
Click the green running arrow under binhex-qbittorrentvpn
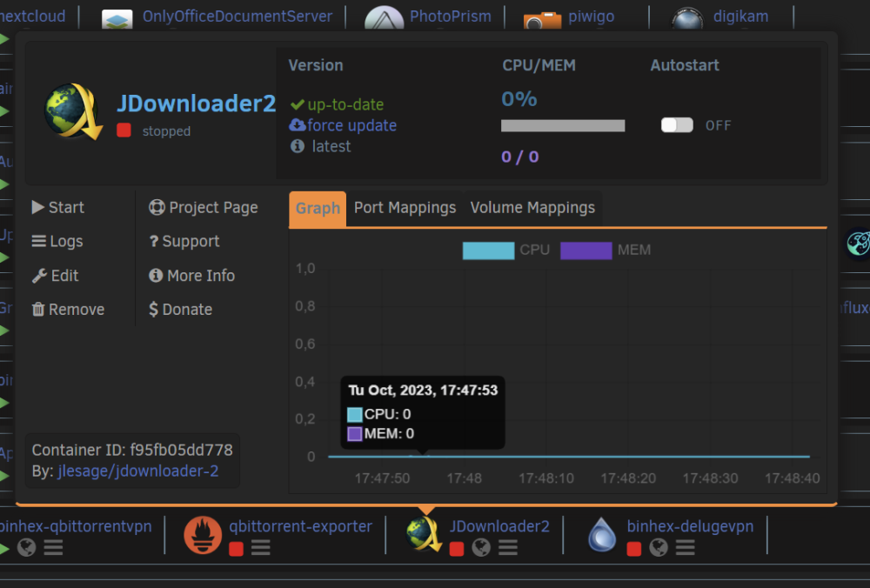[3, 549]
